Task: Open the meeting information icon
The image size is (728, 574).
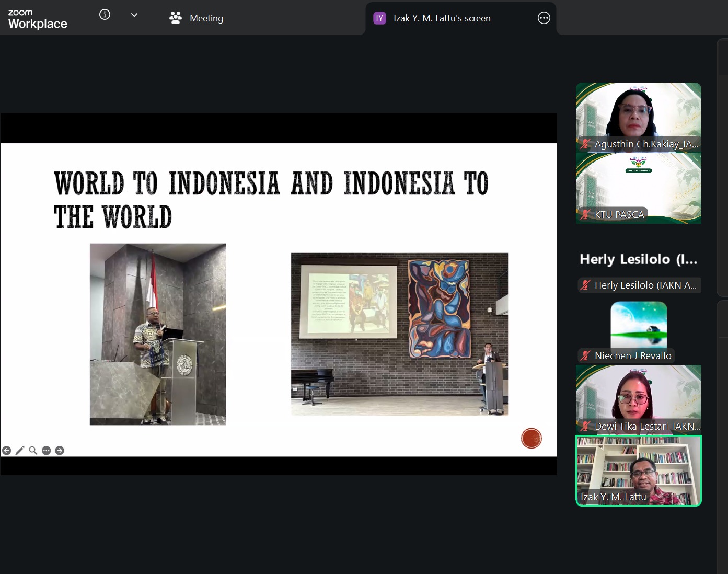Action: click(105, 15)
